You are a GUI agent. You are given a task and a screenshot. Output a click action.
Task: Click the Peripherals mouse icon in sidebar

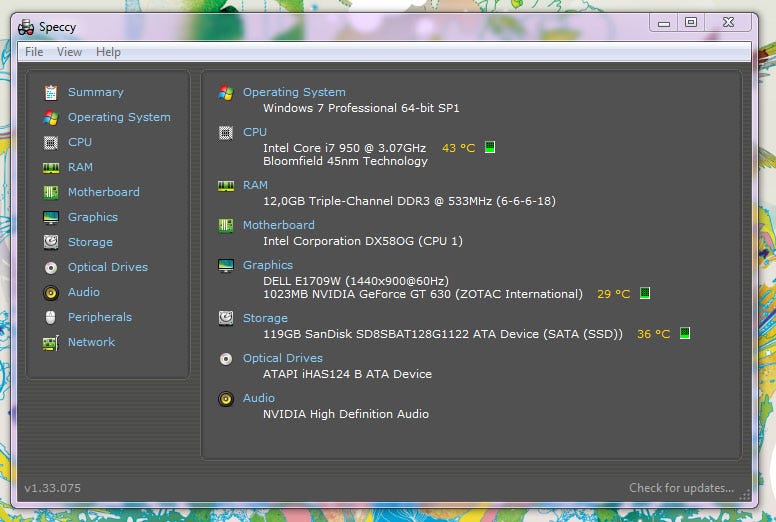51,317
